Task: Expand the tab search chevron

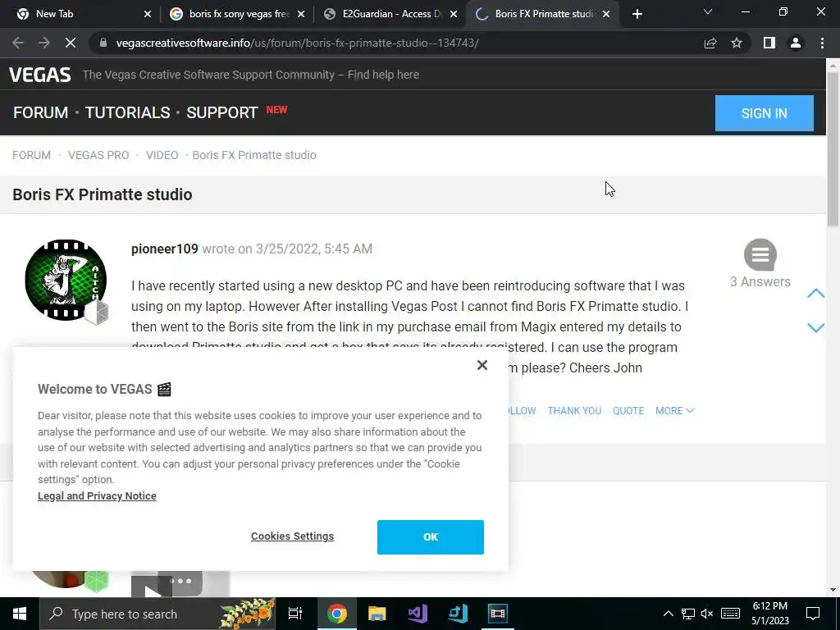Action: [x=708, y=11]
